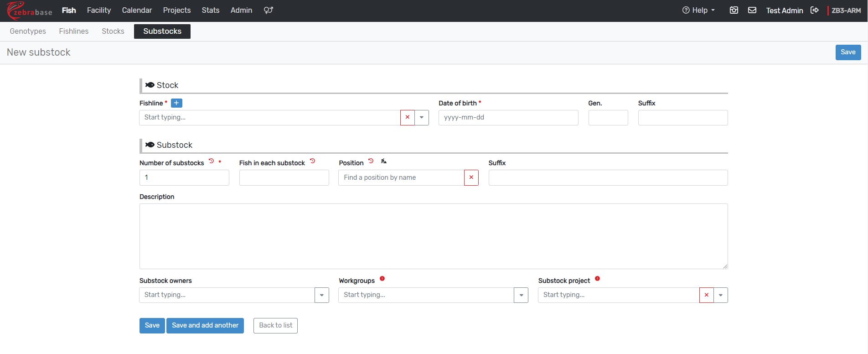The width and height of the screenshot is (868, 354).
Task: Expand the Workgroups dropdown arrow
Action: (521, 295)
